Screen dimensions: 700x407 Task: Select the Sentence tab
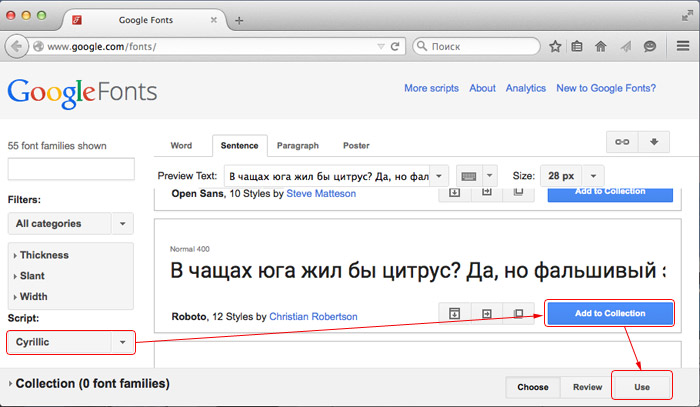[x=240, y=145]
